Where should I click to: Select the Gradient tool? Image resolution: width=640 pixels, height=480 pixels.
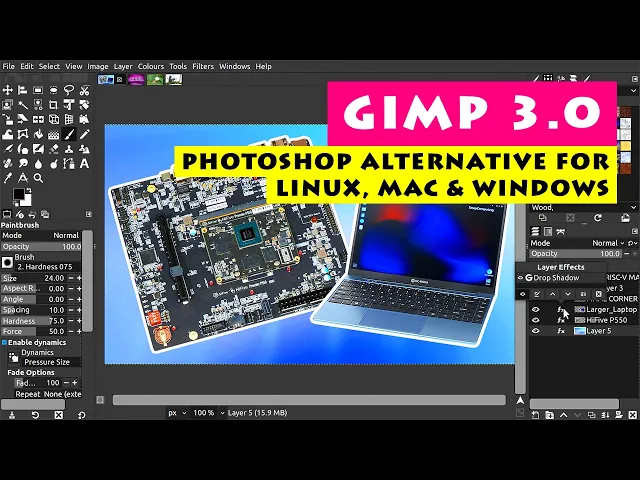pyautogui.click(x=53, y=134)
